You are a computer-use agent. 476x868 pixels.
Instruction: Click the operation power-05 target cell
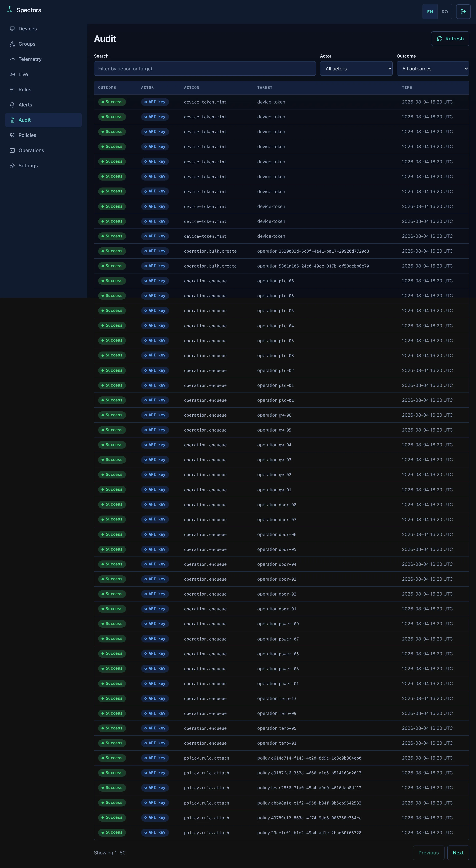(x=278, y=654)
